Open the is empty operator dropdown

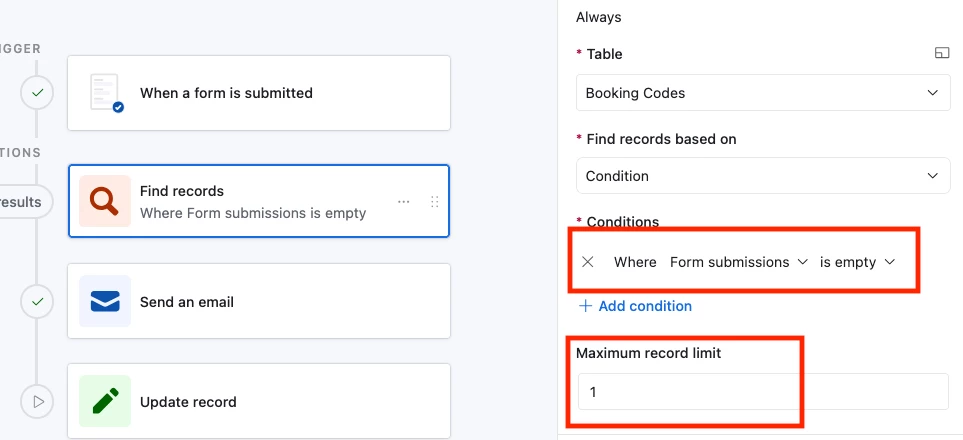(857, 262)
